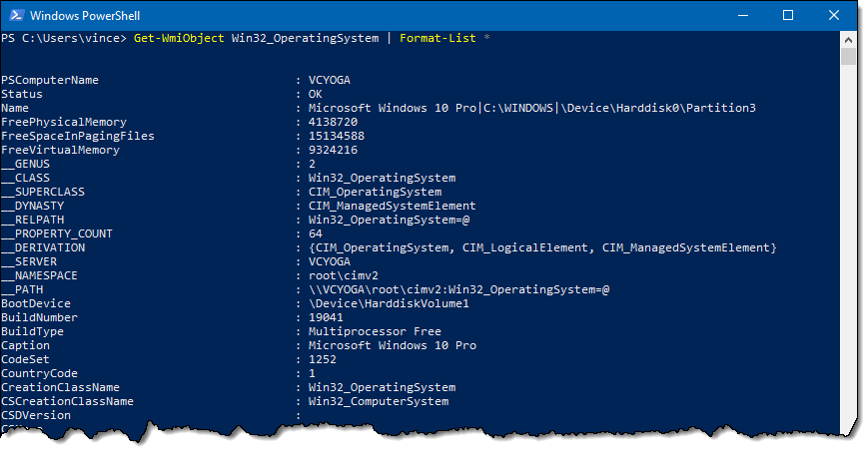Close the Windows PowerShell window
Screen dimensions: 868x459
tap(834, 16)
